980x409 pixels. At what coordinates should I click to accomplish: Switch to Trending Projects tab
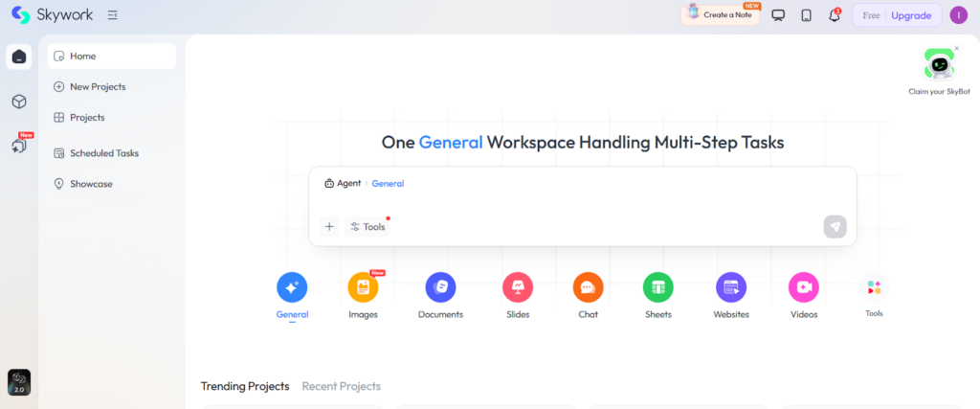245,386
